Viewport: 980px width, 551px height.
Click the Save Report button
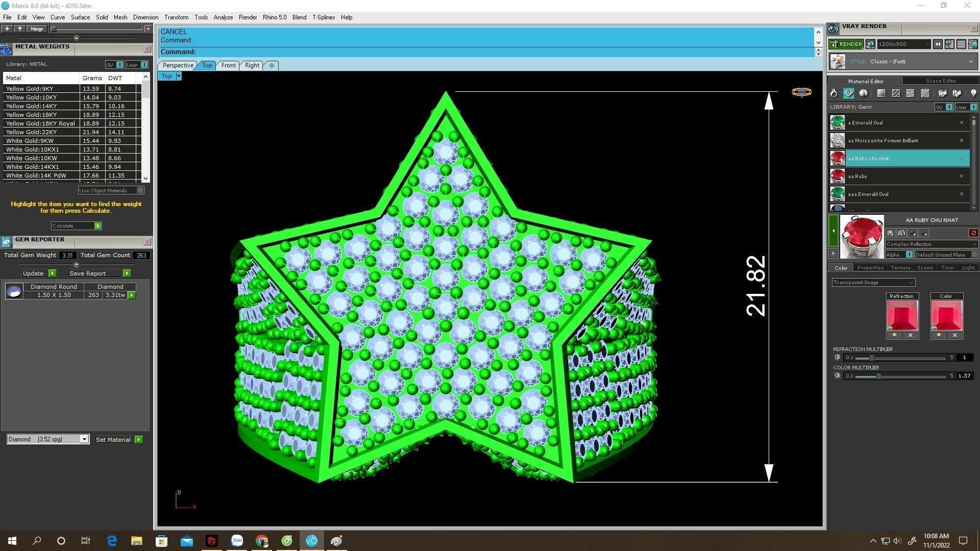pos(87,273)
